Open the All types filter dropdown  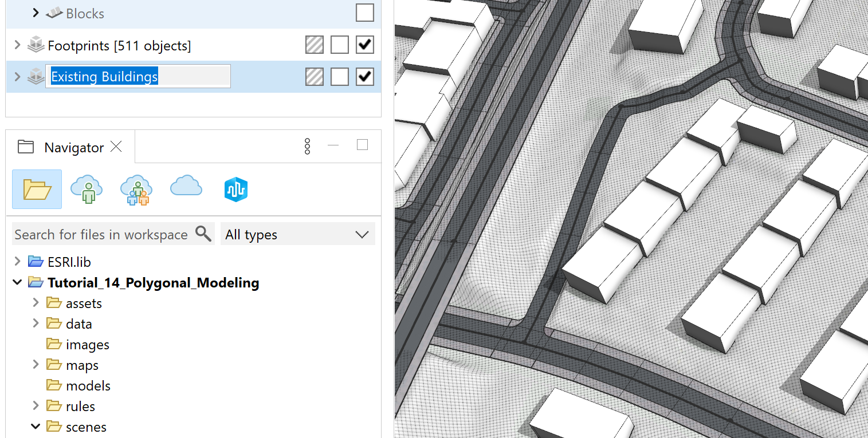tap(297, 234)
